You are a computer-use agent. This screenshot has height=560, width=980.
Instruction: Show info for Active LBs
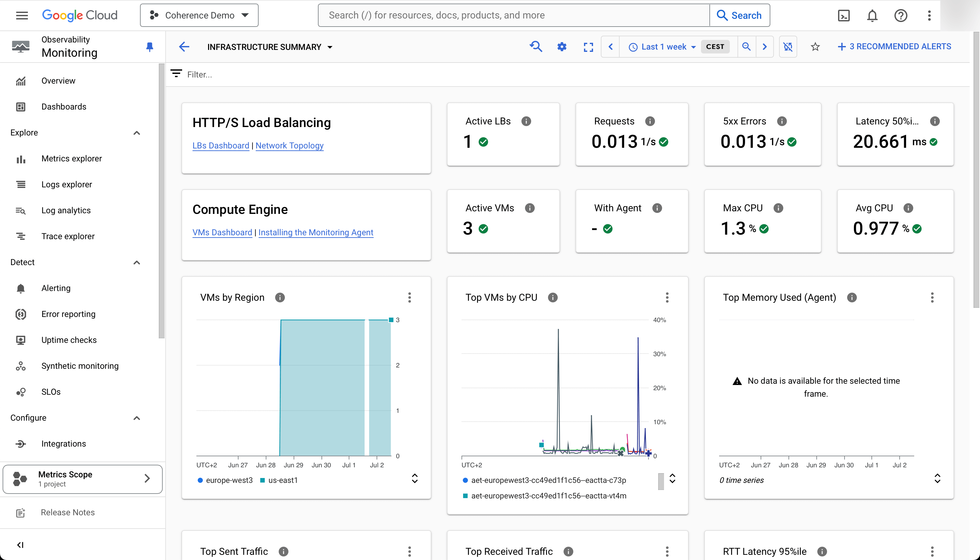[x=526, y=121]
